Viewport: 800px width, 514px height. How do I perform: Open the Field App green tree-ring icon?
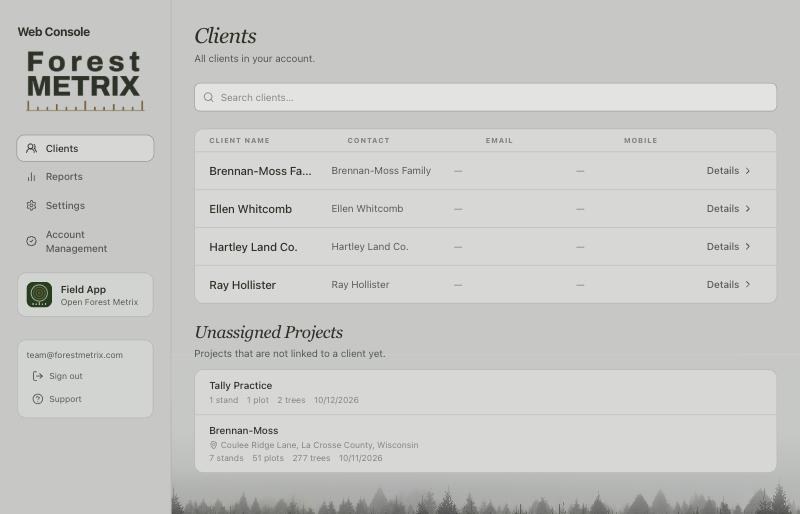(x=39, y=295)
